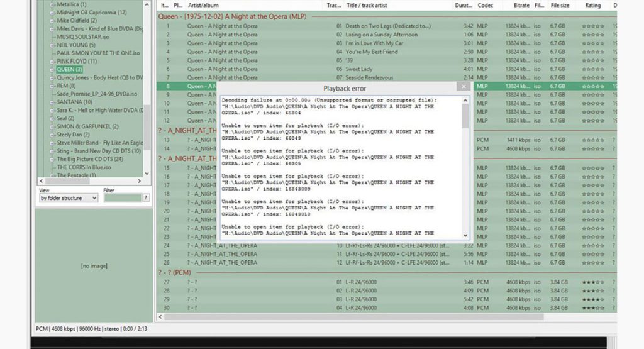Select SIMON & GARFUNKEL (2) folder

click(87, 126)
